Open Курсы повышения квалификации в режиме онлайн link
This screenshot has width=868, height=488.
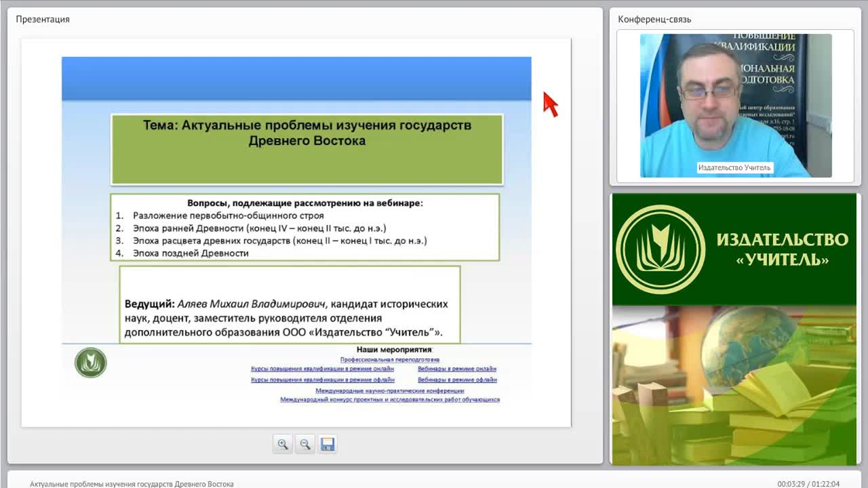pyautogui.click(x=322, y=369)
